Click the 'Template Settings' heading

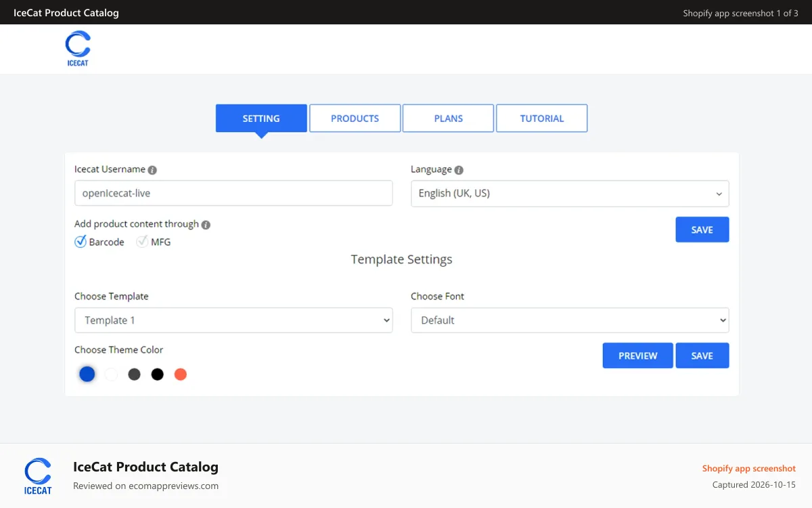point(402,259)
